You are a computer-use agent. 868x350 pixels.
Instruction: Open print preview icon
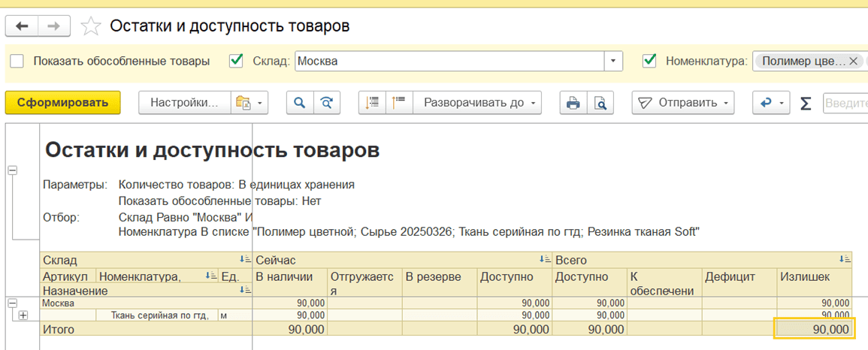600,103
